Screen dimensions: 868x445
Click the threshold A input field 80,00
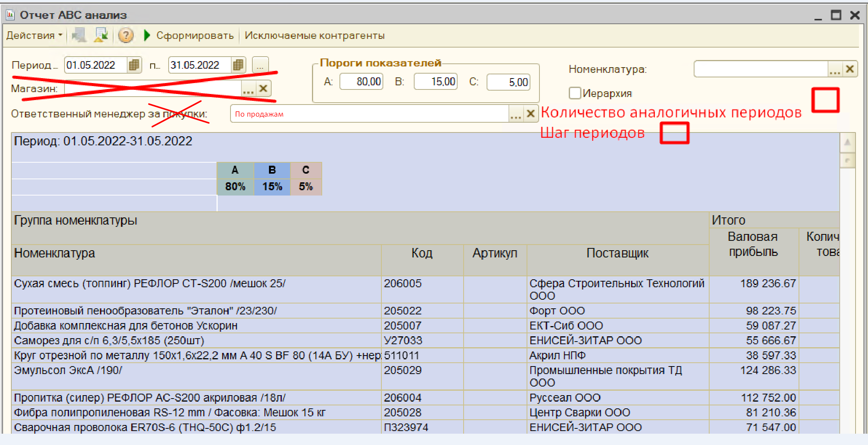361,82
